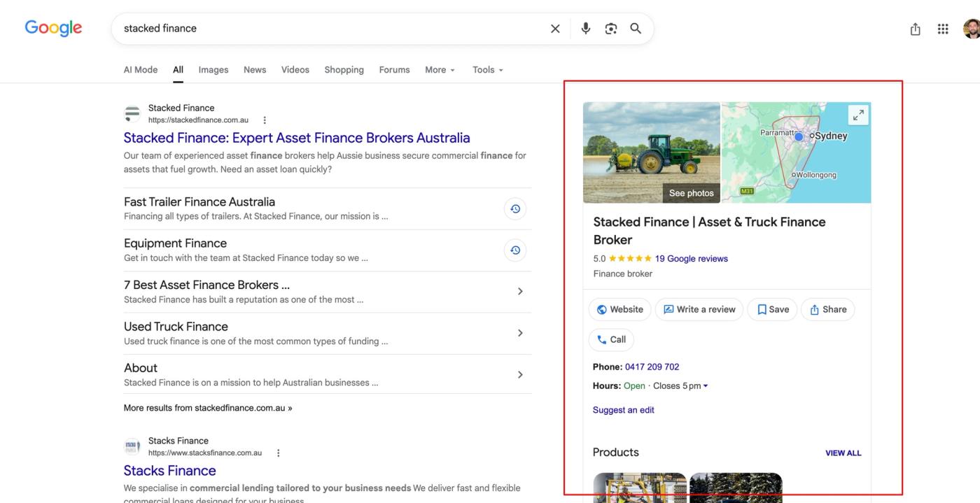Open tractor photo See photos thumbnail
Image resolution: width=980 pixels, height=503 pixels.
tap(652, 153)
